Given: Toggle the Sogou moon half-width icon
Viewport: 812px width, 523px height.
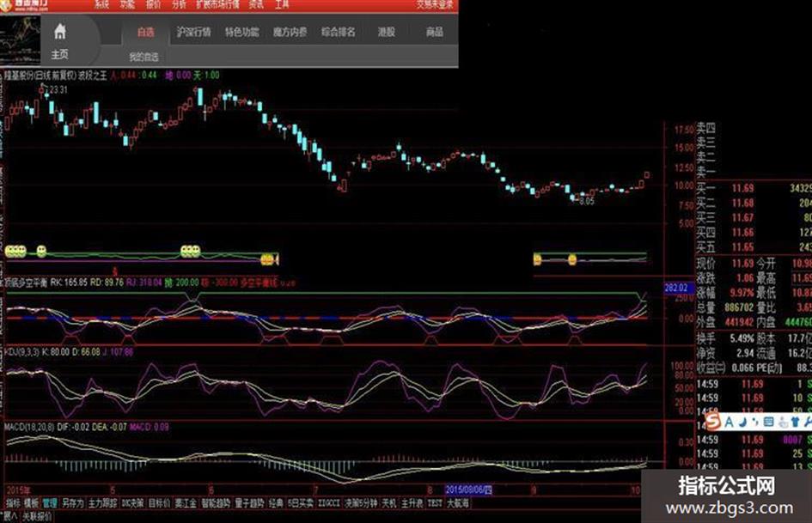Looking at the screenshot, I should click(742, 423).
